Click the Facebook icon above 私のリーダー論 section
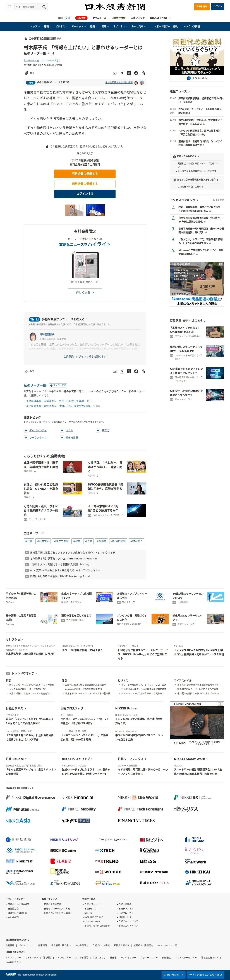 tap(136, 371)
